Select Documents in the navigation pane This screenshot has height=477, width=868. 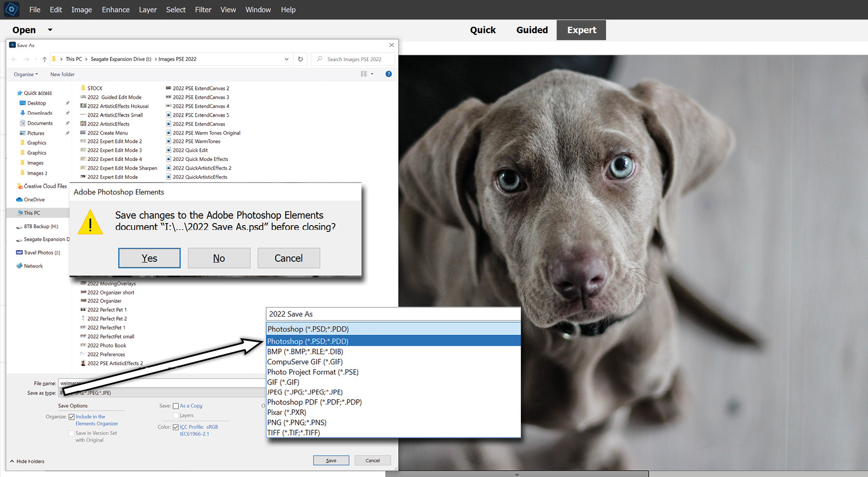coord(39,123)
